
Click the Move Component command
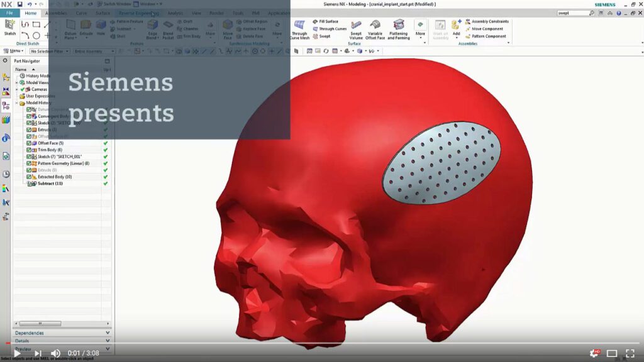point(484,29)
